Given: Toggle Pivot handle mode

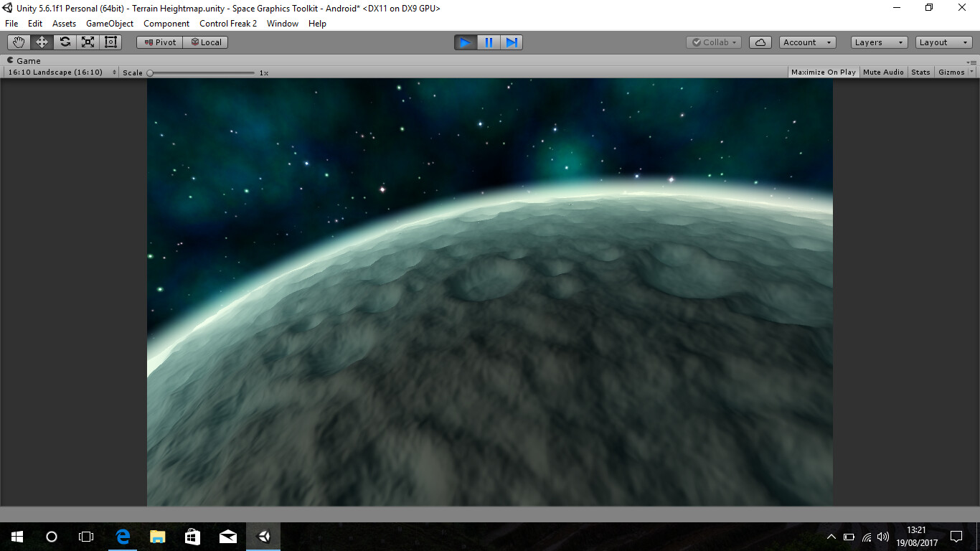Looking at the screenshot, I should point(159,42).
